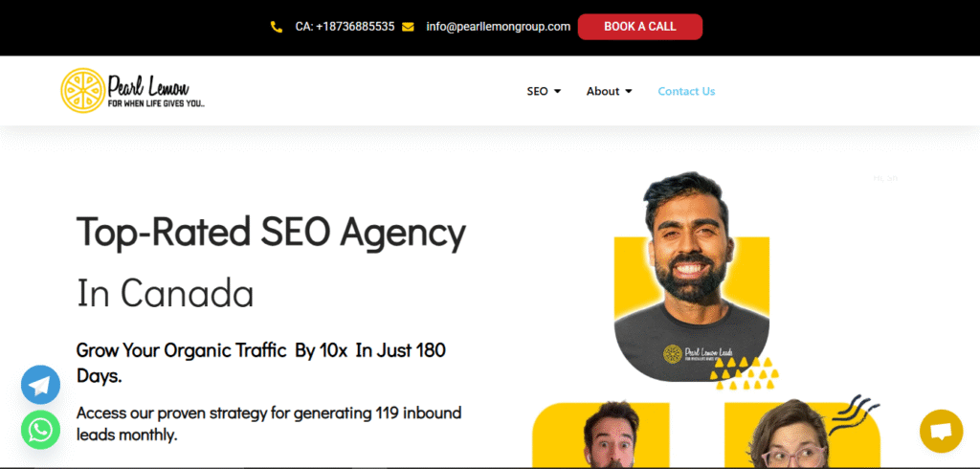Email info@pearllemongroup.com link
Image resolution: width=980 pixels, height=469 pixels.
[498, 27]
